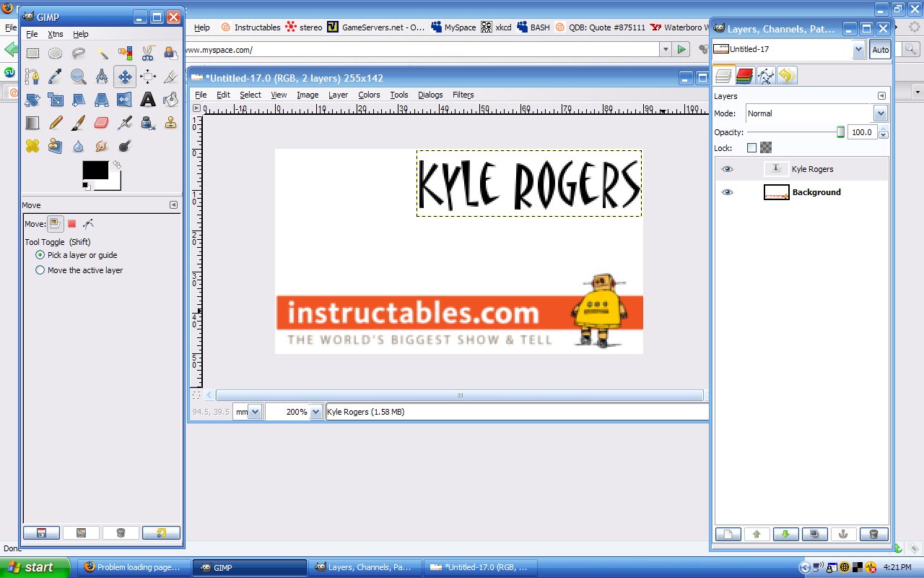Select the Measure compass tool
924x578 pixels.
(102, 76)
